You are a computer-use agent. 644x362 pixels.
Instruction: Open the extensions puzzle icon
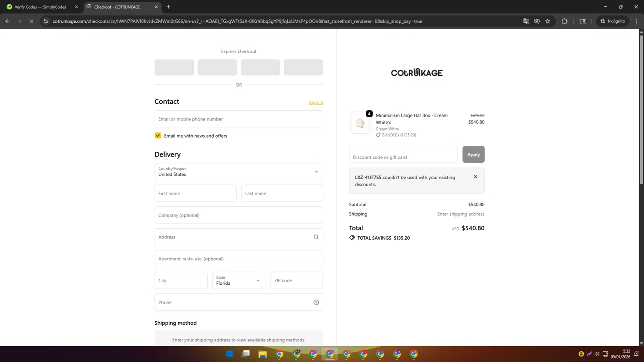click(x=565, y=21)
